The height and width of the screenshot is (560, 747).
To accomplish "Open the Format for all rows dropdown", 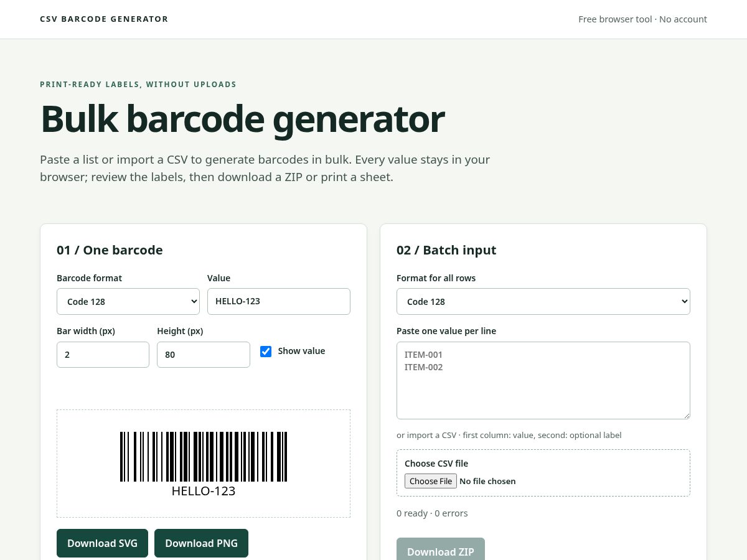I will pos(543,301).
